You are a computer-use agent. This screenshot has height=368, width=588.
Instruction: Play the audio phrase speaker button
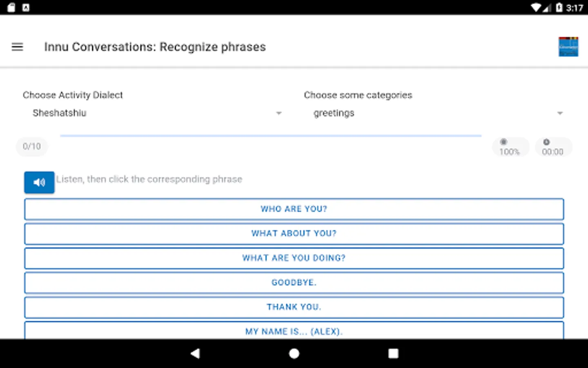(x=39, y=182)
